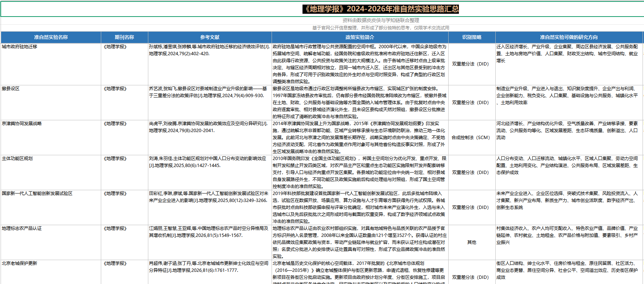
Task: Click the 政策实验简介 header cell
Action: click(x=360, y=37)
